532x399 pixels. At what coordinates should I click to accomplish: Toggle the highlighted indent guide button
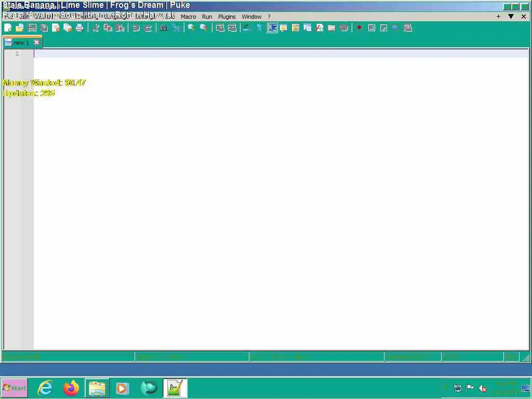coord(272,28)
